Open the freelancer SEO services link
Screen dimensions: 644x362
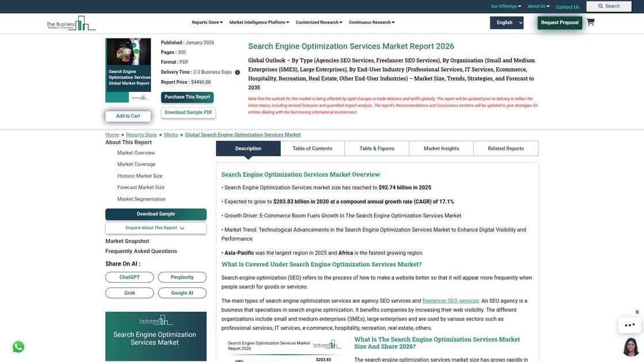(450, 301)
